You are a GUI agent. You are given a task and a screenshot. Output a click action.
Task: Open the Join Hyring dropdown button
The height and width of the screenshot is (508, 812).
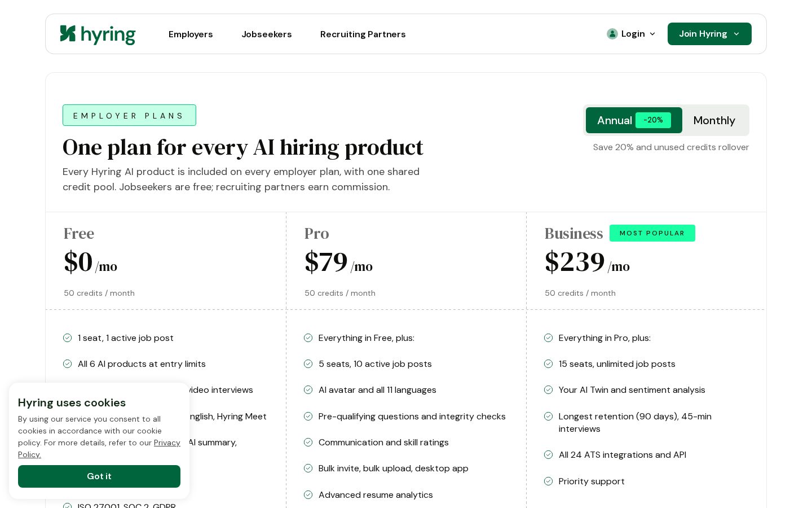[x=709, y=34]
